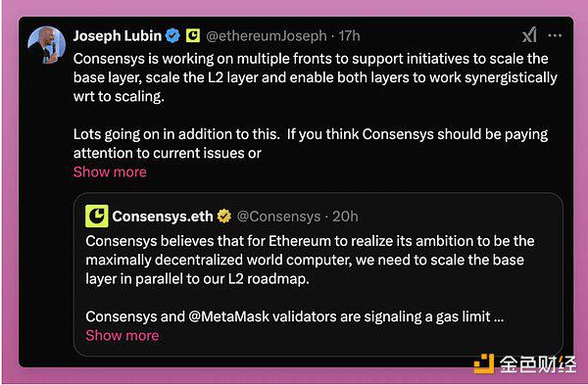Image resolution: width=588 pixels, height=385 pixels.
Task: Click the gold verified badge beside Consensys.eth
Action: pyautogui.click(x=224, y=216)
